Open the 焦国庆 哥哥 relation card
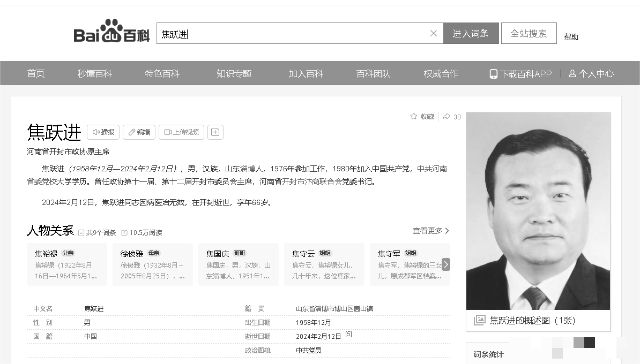 (239, 264)
